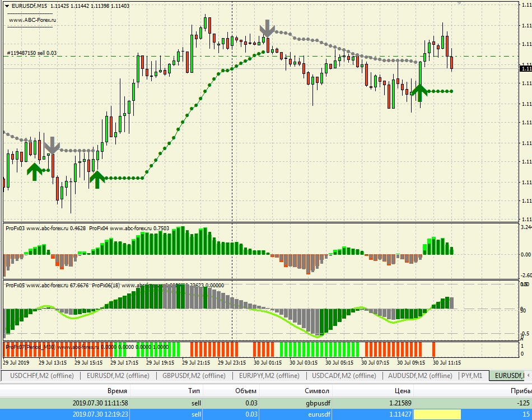Click the profit value 15
This screenshot has height=420, width=532.
(x=526, y=414)
